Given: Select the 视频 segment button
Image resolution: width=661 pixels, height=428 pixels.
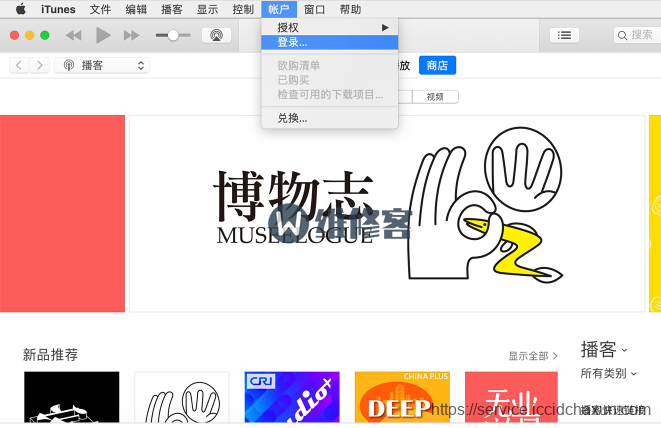Looking at the screenshot, I should click(435, 97).
